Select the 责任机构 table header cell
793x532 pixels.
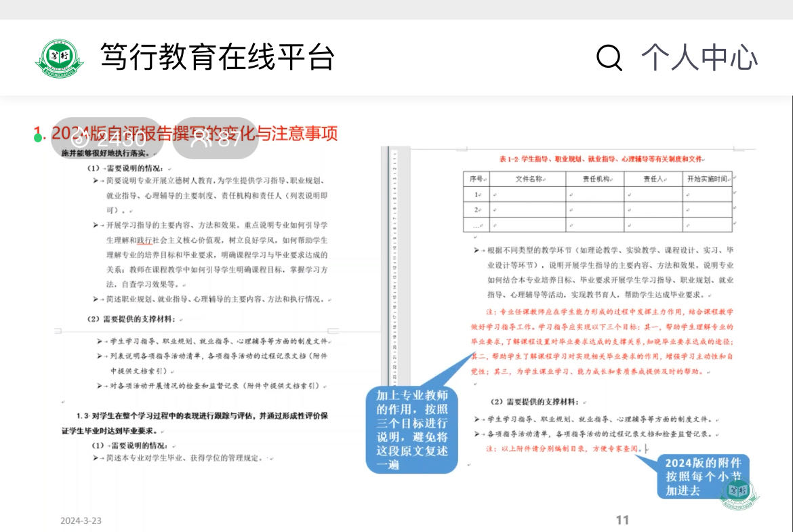tap(595, 179)
